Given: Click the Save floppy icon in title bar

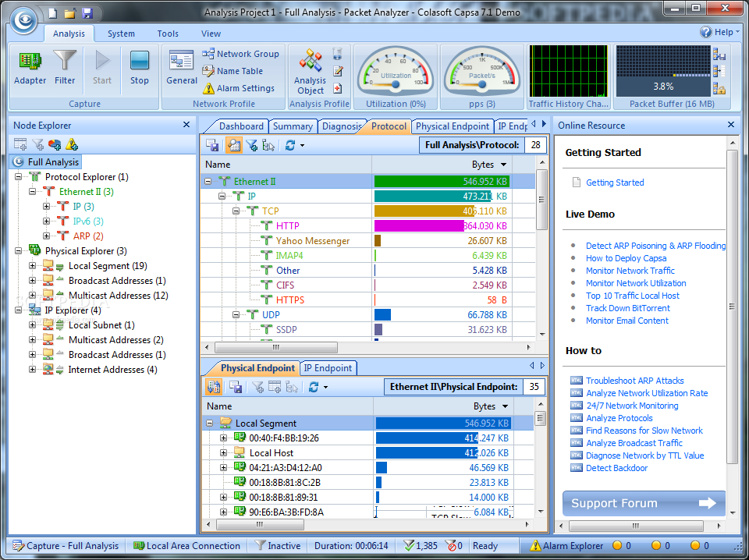Looking at the screenshot, I should click(x=87, y=13).
